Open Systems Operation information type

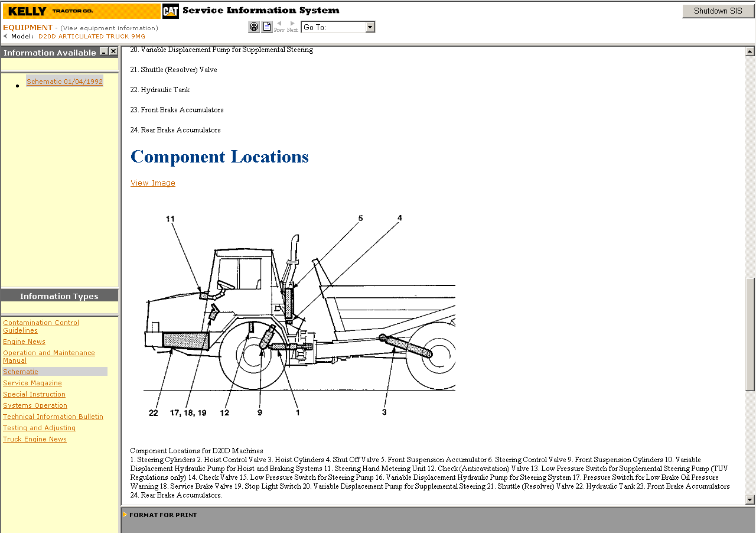[x=35, y=405]
